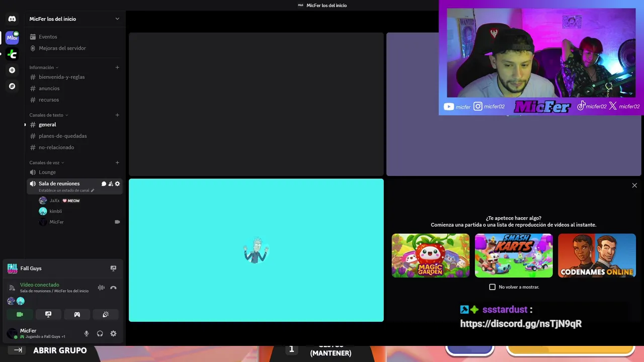Click share your screen button
Viewport: 644px width, 362px height.
coord(48,314)
